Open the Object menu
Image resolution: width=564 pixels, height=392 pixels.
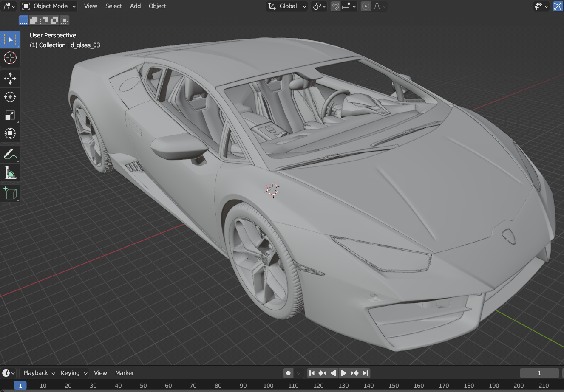[x=157, y=6]
